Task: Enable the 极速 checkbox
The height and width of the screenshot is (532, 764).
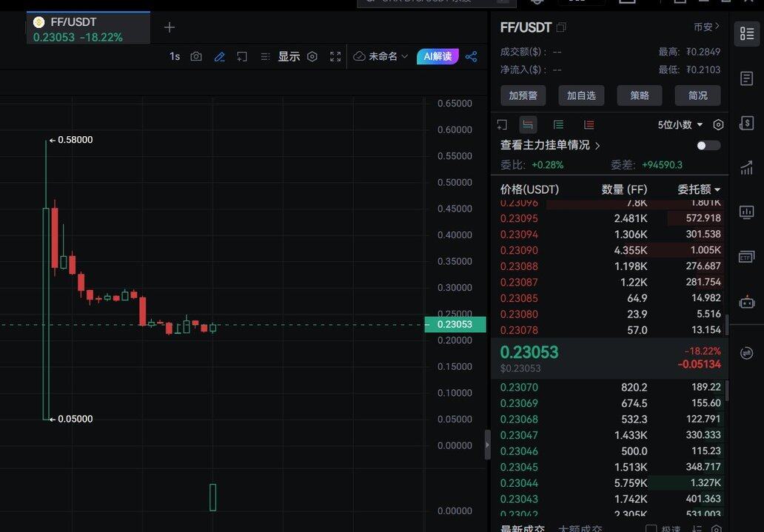Action: [x=651, y=528]
